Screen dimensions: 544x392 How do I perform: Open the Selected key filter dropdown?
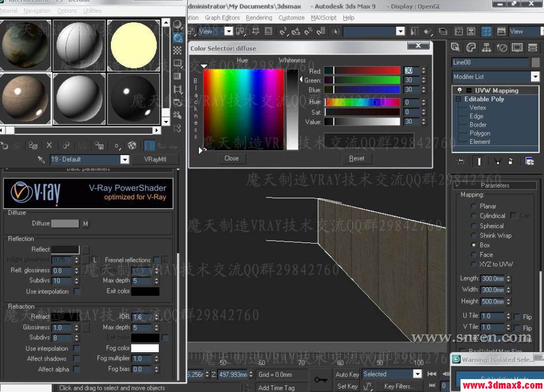[x=417, y=374]
